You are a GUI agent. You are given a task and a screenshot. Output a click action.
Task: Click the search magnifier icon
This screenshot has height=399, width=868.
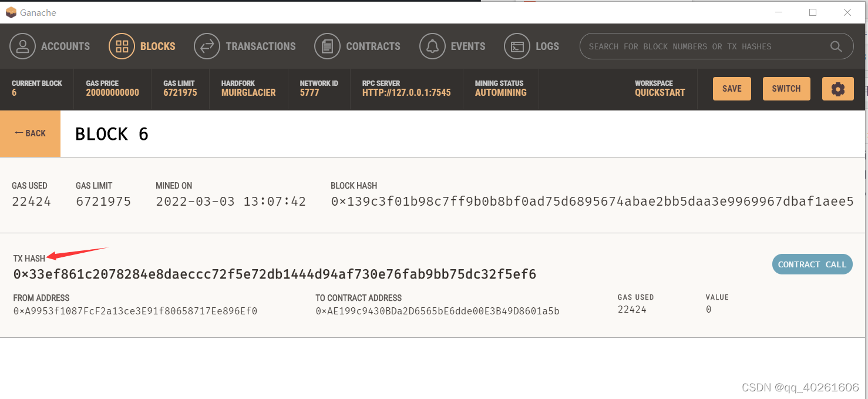(836, 46)
